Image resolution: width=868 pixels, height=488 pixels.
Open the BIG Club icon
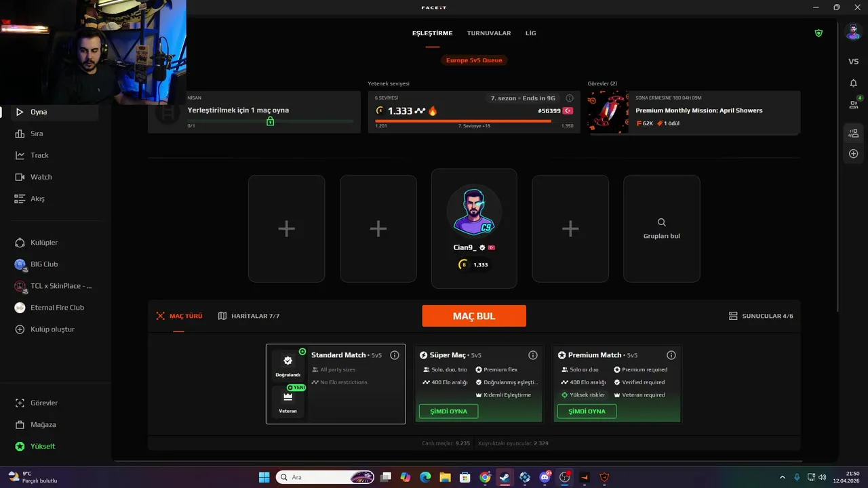[x=20, y=264]
